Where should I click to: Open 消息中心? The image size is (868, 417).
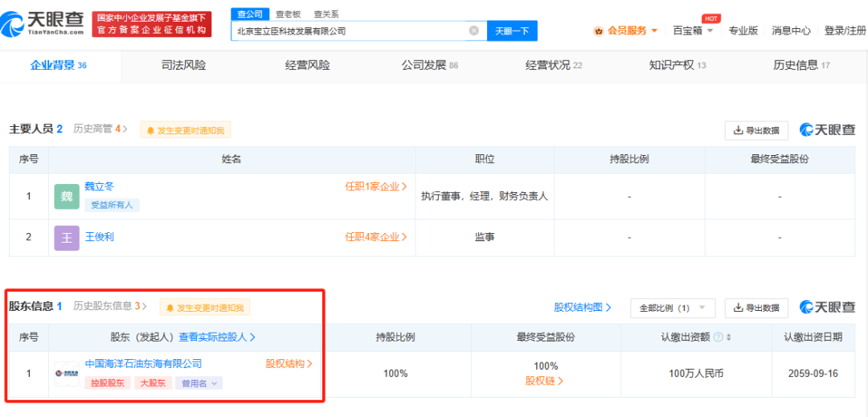click(x=791, y=31)
